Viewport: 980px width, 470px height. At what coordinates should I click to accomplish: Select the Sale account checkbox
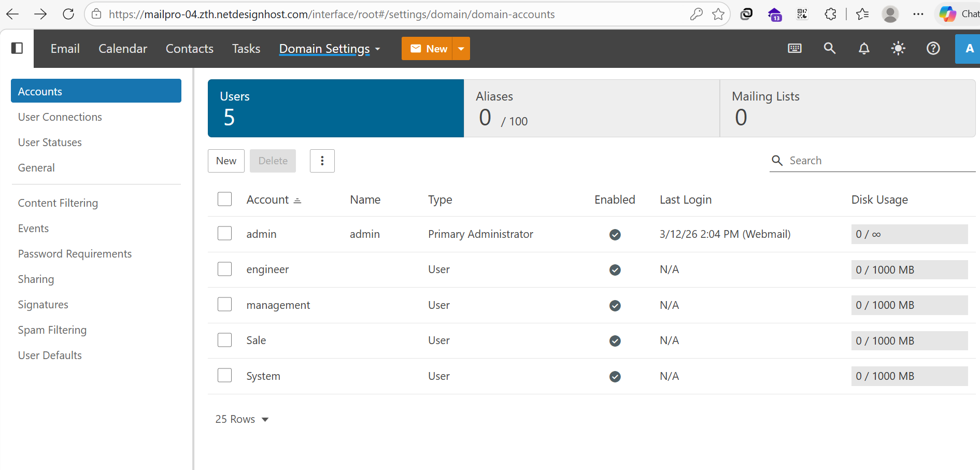point(224,340)
